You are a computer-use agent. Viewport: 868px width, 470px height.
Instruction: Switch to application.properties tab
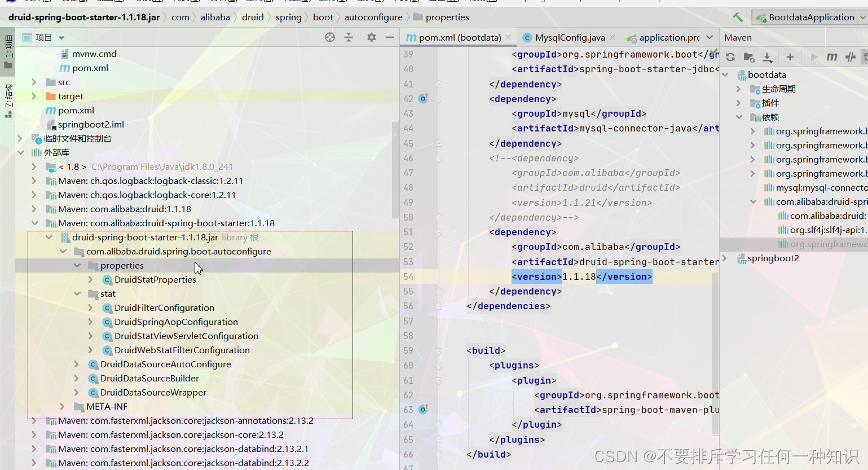tap(663, 37)
